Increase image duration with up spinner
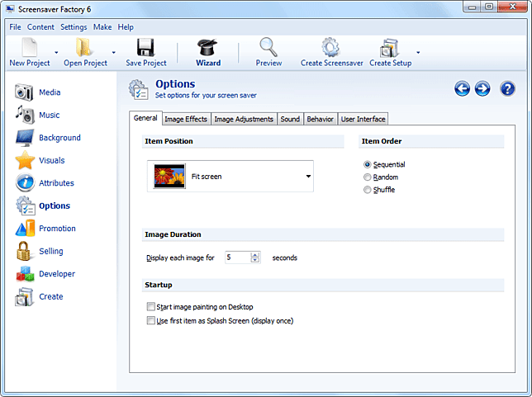532x397 pixels. coord(254,254)
